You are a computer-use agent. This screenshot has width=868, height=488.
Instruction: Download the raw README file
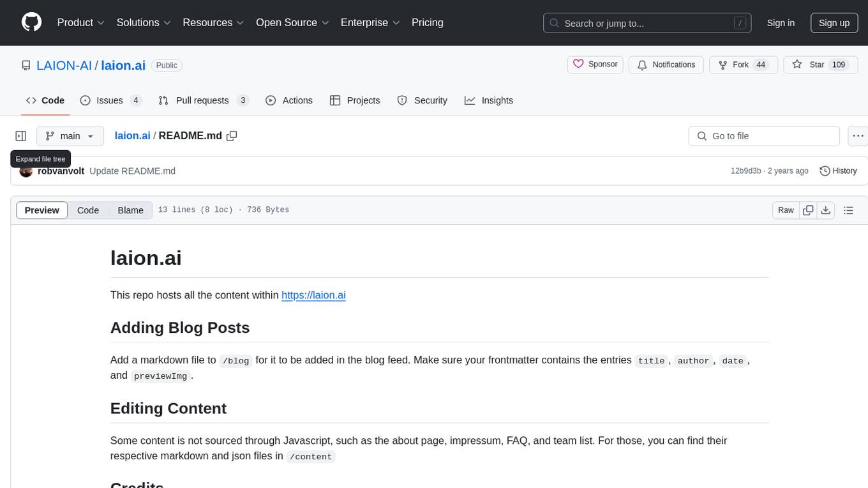coord(825,210)
